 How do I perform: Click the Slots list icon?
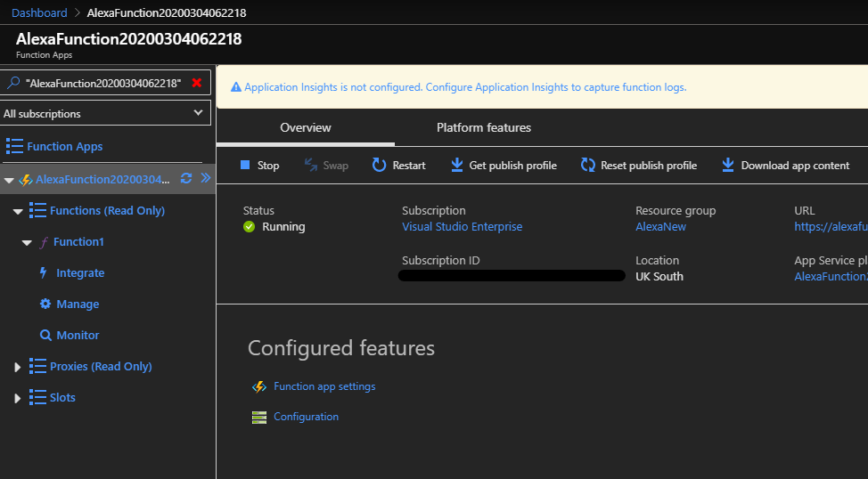pos(37,397)
